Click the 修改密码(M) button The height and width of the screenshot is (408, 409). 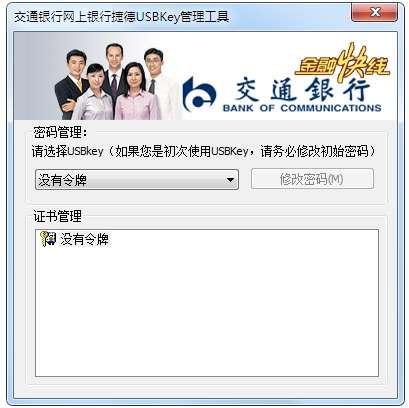(x=312, y=179)
